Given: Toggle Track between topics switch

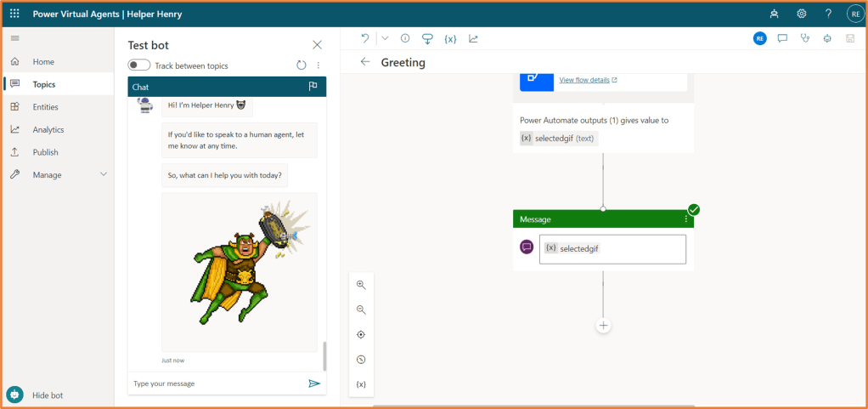Looking at the screenshot, I should pos(139,65).
